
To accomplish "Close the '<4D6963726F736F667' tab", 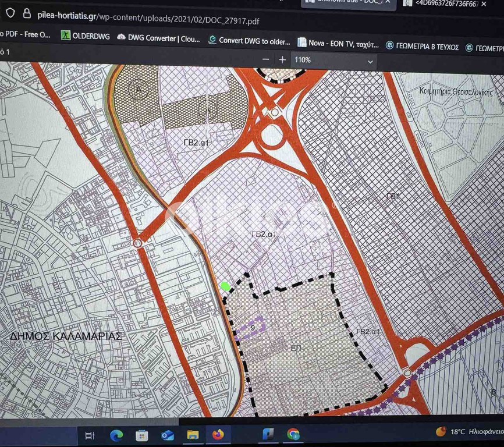I will click(484, 4).
